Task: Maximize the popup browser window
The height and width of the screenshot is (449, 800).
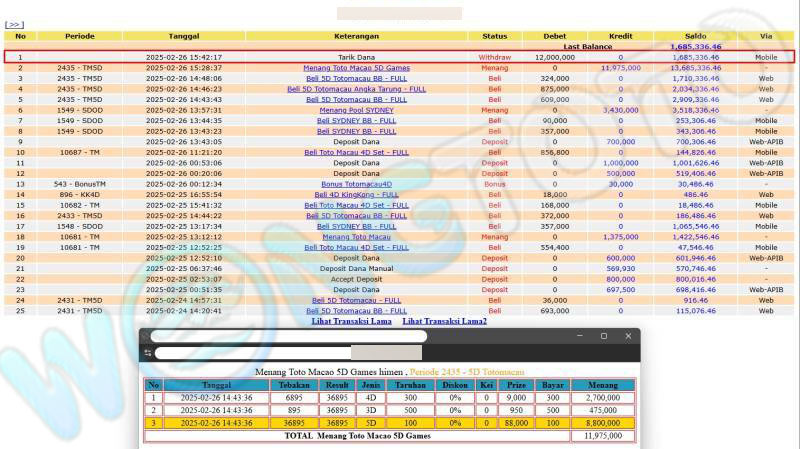Action: coord(604,336)
